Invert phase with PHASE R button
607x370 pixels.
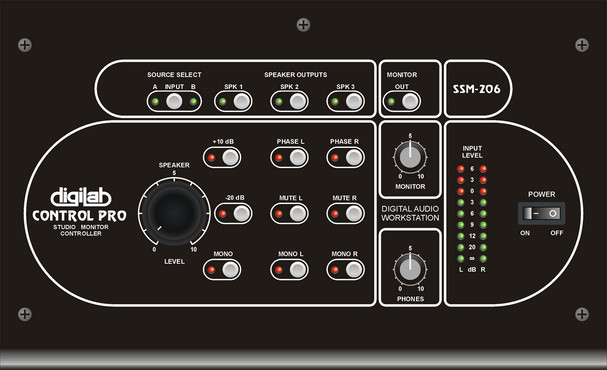(x=354, y=158)
